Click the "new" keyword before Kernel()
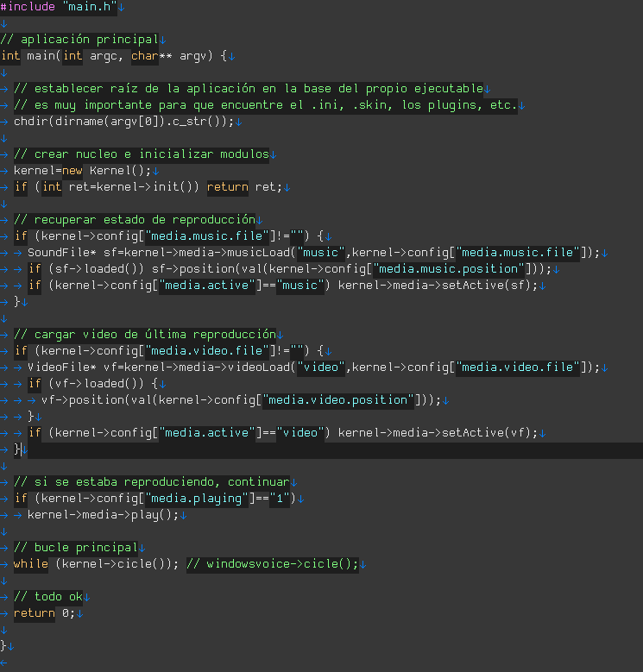643x672 pixels. coord(72,171)
